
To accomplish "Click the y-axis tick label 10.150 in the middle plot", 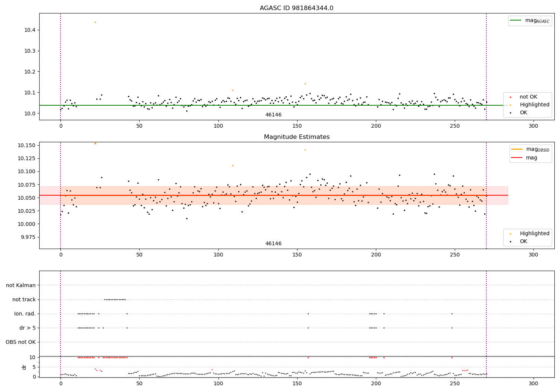I will (27, 145).
